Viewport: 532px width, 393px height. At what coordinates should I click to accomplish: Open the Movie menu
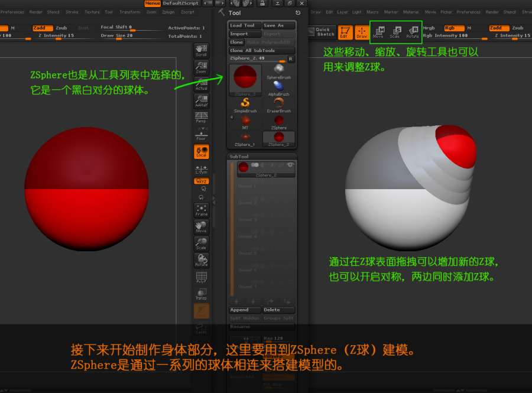(x=430, y=12)
